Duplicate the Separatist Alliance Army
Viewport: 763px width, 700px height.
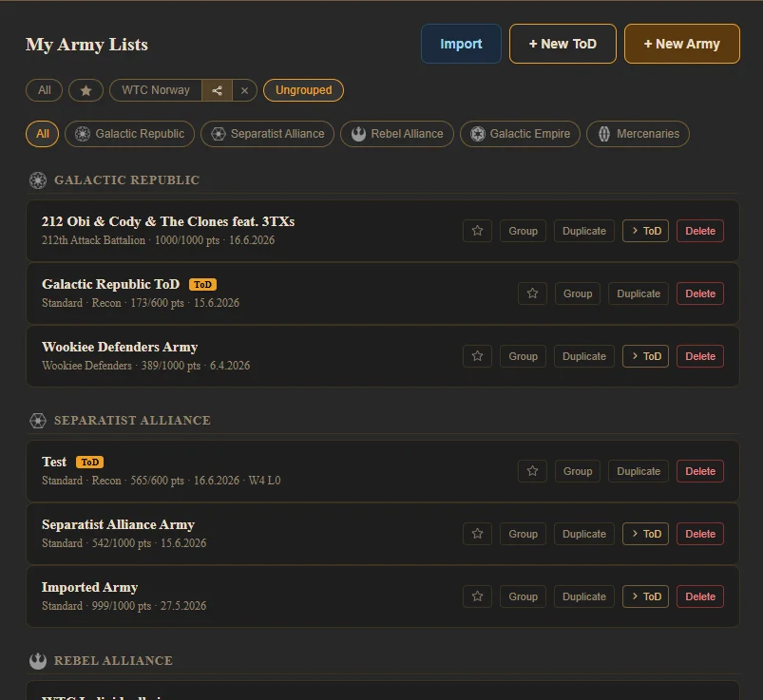click(584, 534)
